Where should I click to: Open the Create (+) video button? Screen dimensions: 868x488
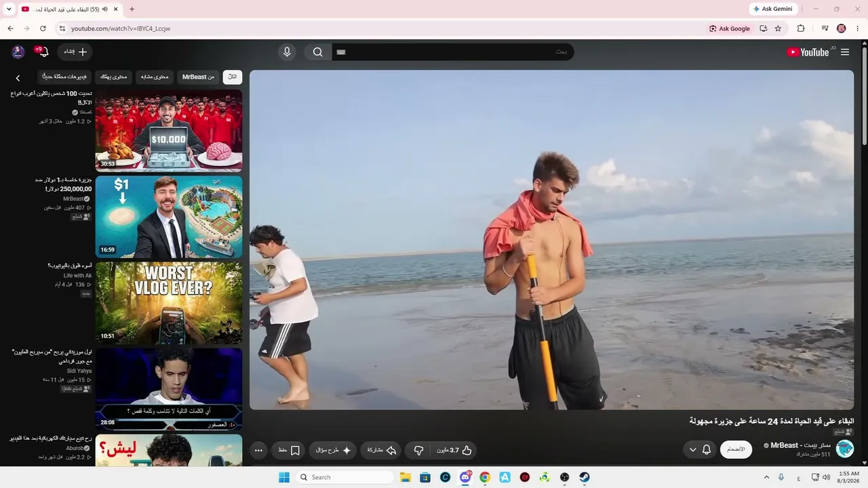[75, 52]
